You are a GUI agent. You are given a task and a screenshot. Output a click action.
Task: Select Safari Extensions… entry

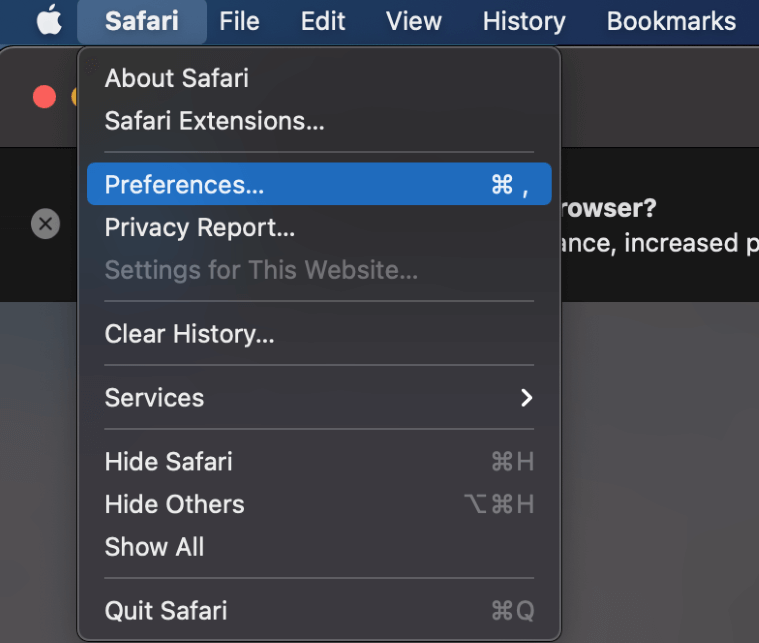click(214, 121)
